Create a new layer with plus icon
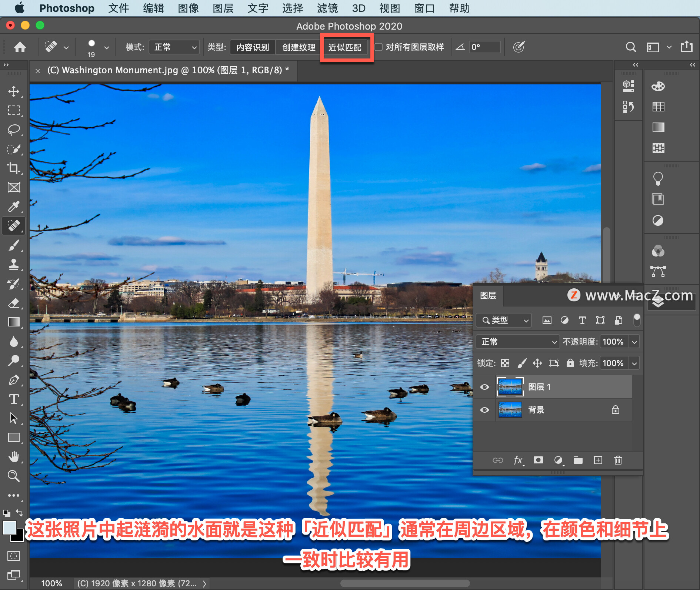The height and width of the screenshot is (590, 700). [598, 460]
